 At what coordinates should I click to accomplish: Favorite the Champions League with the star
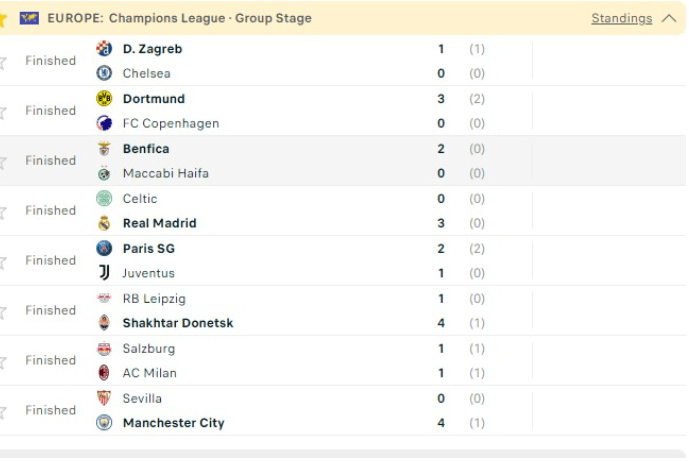tap(3, 18)
